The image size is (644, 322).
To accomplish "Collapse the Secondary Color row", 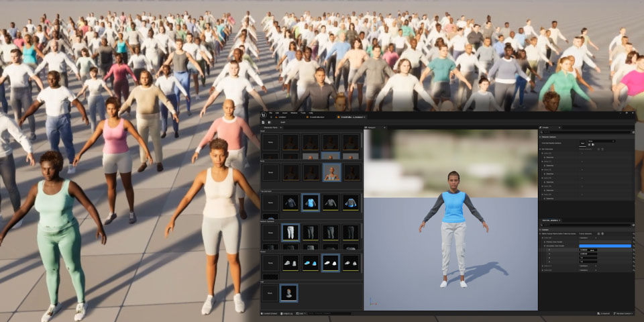I will tap(545, 246).
